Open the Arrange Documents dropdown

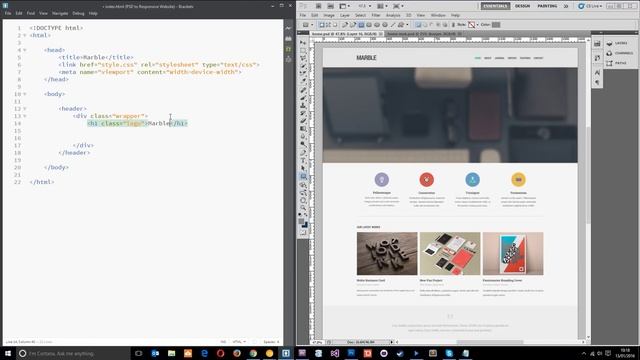coord(382,6)
